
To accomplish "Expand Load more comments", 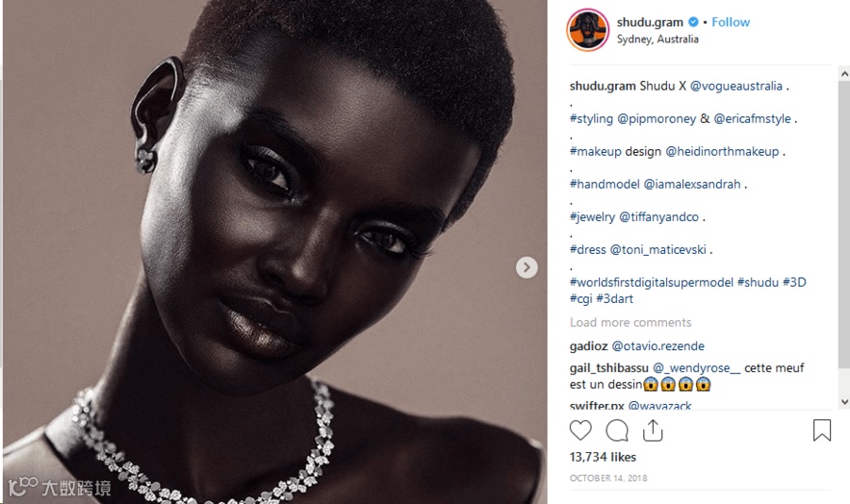I will (631, 322).
